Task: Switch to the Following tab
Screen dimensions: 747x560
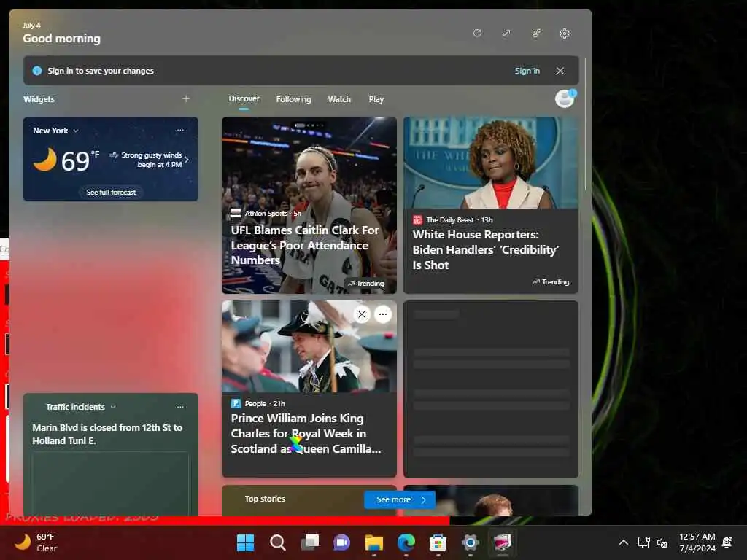Action: (293, 99)
